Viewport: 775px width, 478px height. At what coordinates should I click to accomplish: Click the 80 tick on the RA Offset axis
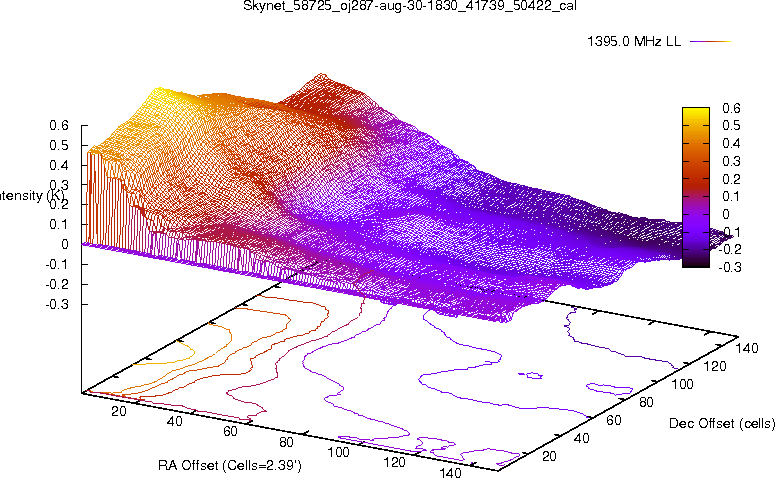click(286, 442)
